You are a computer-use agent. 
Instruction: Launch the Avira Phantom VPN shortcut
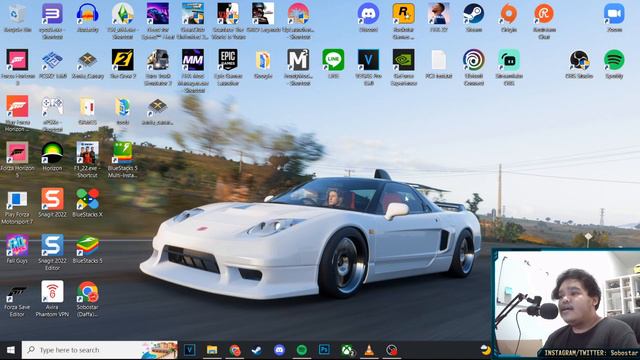(52, 298)
